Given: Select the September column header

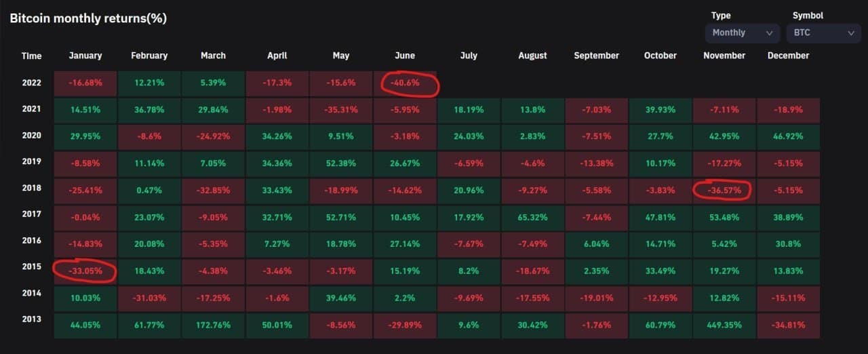Looking at the screenshot, I should [x=596, y=56].
